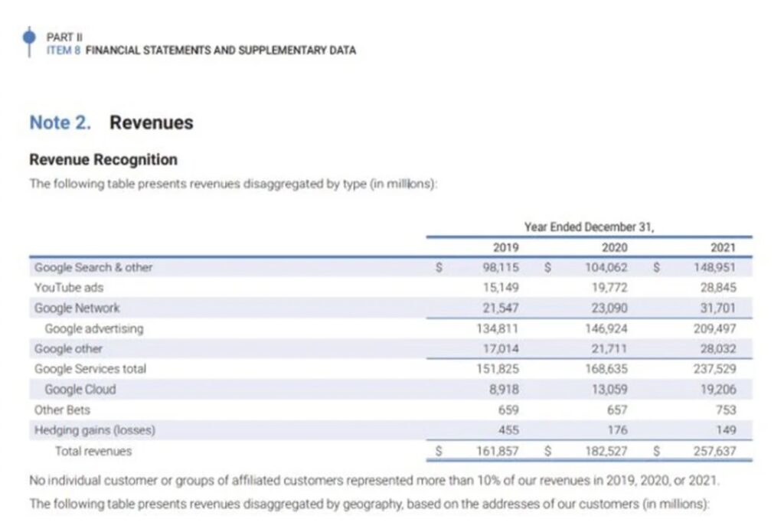The image size is (784, 532).
Task: Click the Other Bets value 753
Action: tap(726, 410)
